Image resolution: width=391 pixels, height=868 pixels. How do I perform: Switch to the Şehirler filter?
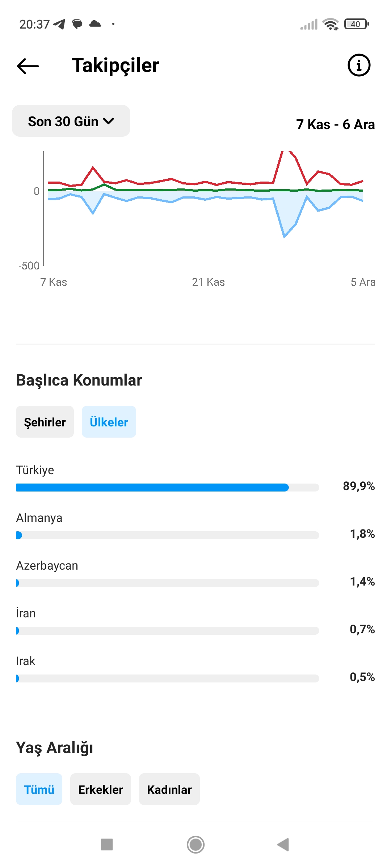[x=45, y=422]
